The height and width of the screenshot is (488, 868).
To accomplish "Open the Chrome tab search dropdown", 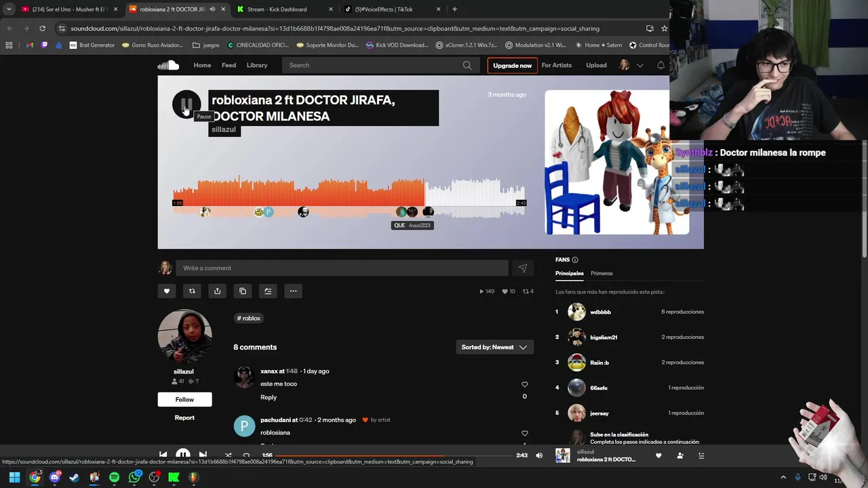I will (9, 9).
